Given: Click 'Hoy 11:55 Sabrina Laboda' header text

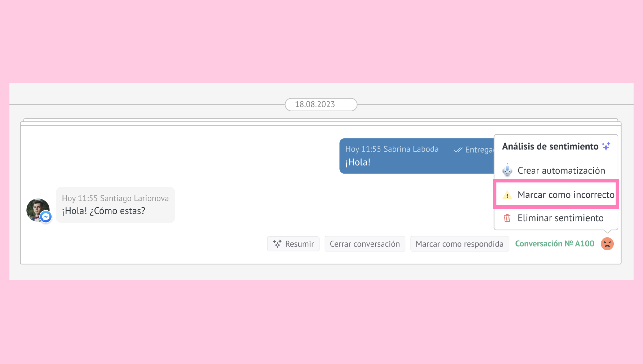Looking at the screenshot, I should click(392, 149).
